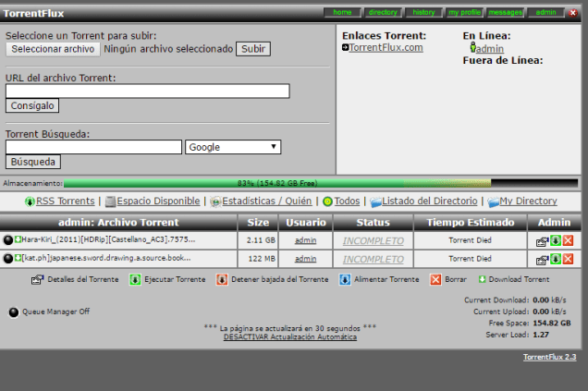The width and height of the screenshot is (588, 391).
Task: Click the Free Space 154.82 GB value
Action: click(x=552, y=324)
